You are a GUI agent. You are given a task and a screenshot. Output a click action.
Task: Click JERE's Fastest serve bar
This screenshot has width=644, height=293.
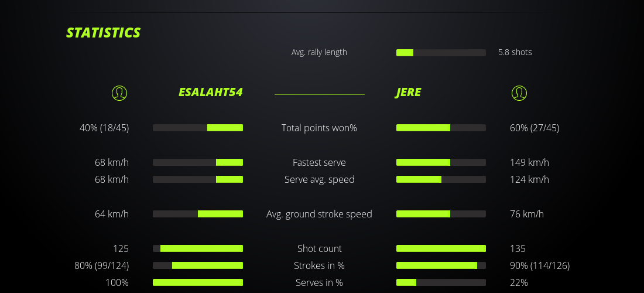(x=441, y=162)
